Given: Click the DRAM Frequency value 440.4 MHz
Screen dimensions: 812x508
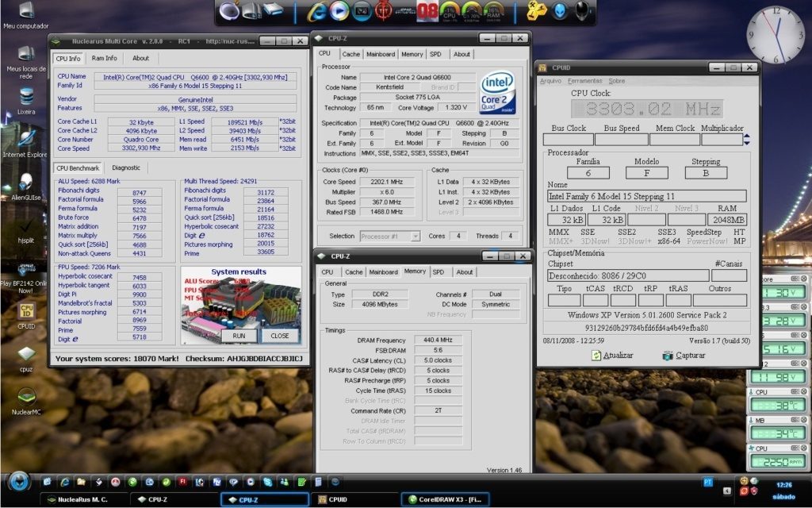Looking at the screenshot, I should [438, 341].
